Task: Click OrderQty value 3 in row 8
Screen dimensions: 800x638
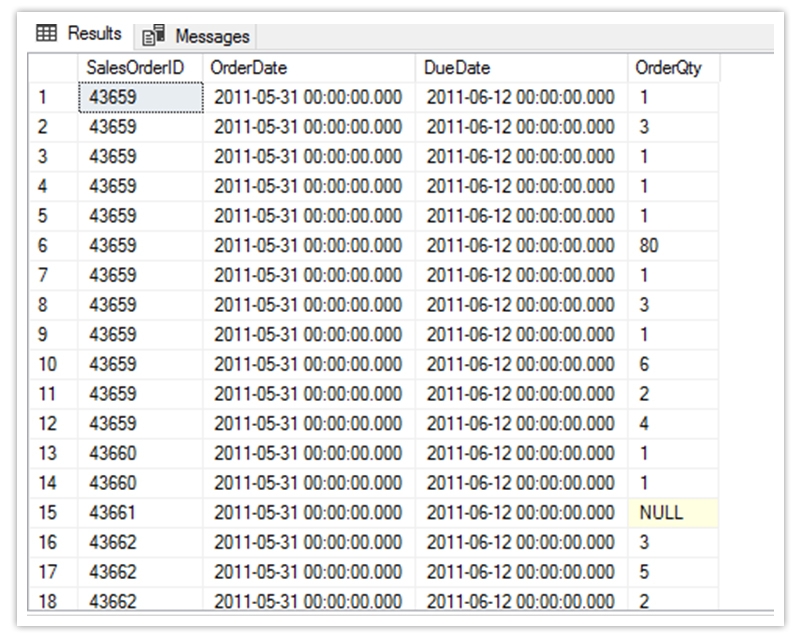Action: (673, 305)
